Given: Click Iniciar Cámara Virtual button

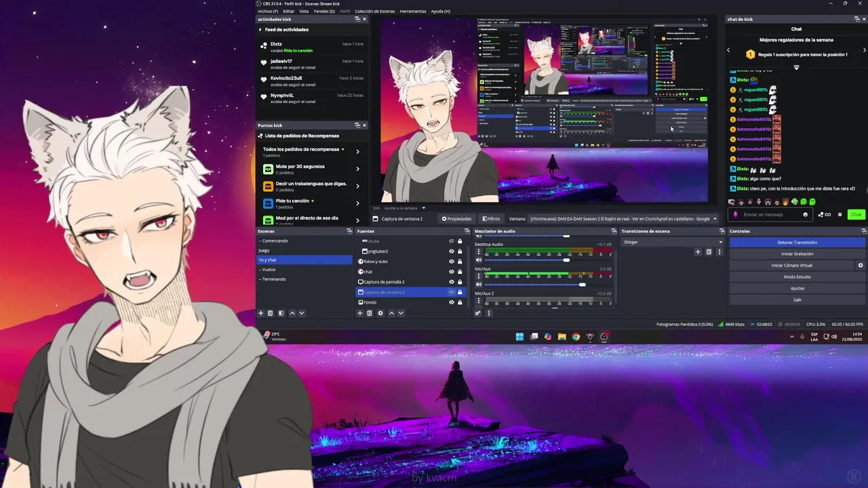Looking at the screenshot, I should [791, 266].
